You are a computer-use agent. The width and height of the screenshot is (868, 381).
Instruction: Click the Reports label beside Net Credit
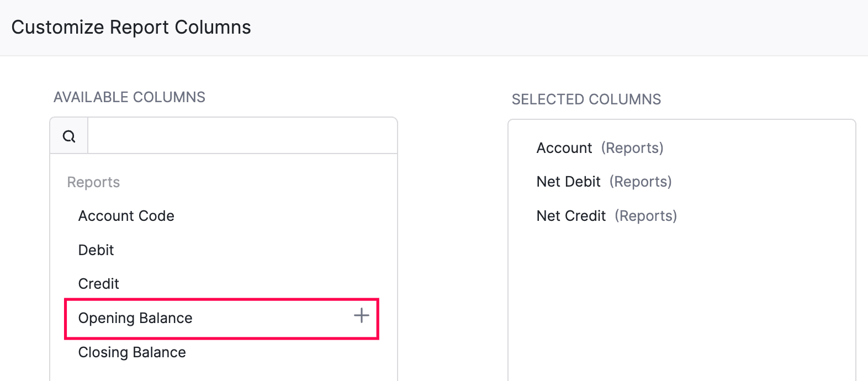646,215
